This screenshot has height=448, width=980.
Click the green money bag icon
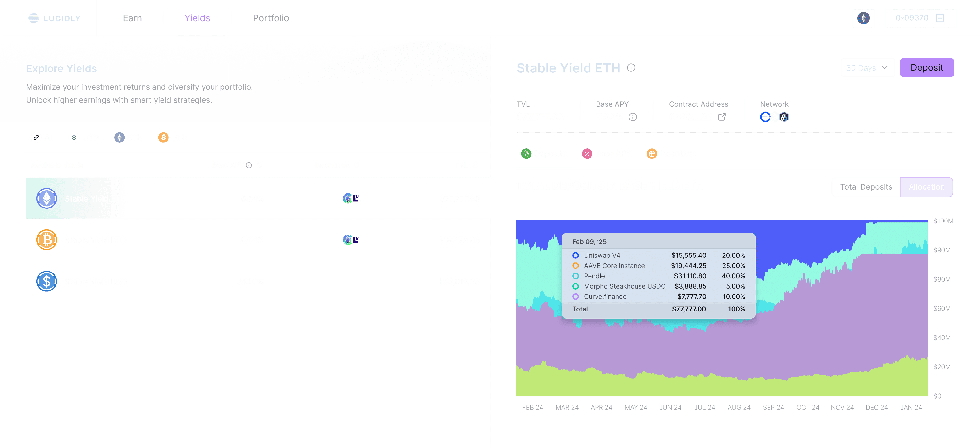pos(526,153)
